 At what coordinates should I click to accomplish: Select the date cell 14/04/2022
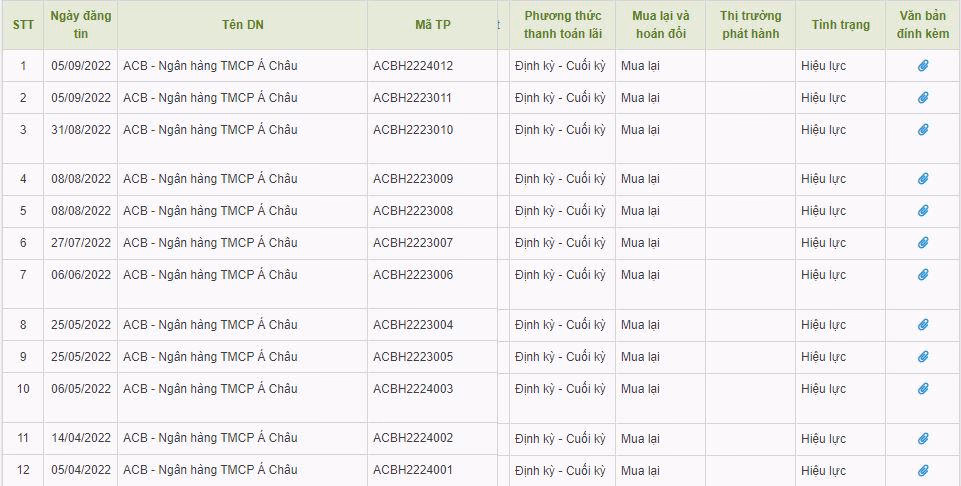coord(81,438)
